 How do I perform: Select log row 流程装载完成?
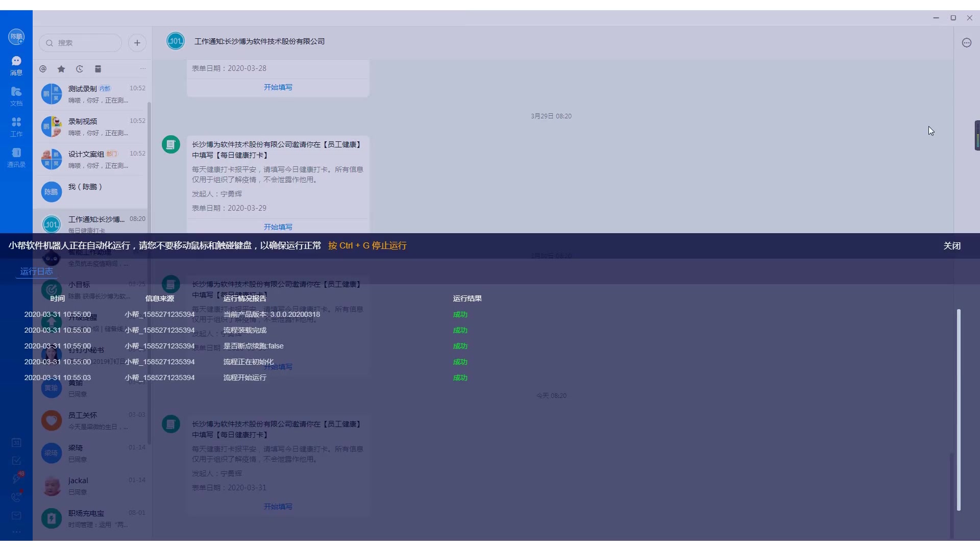click(x=245, y=330)
